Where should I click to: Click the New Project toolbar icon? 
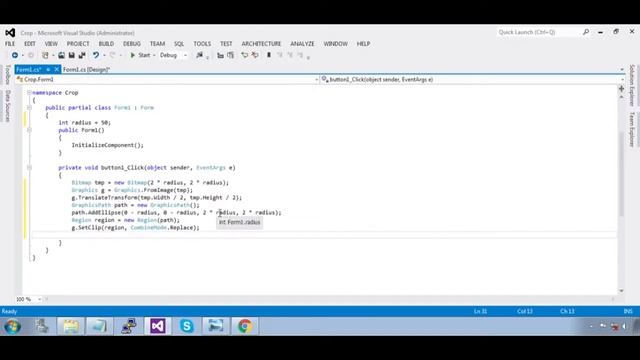point(45,55)
